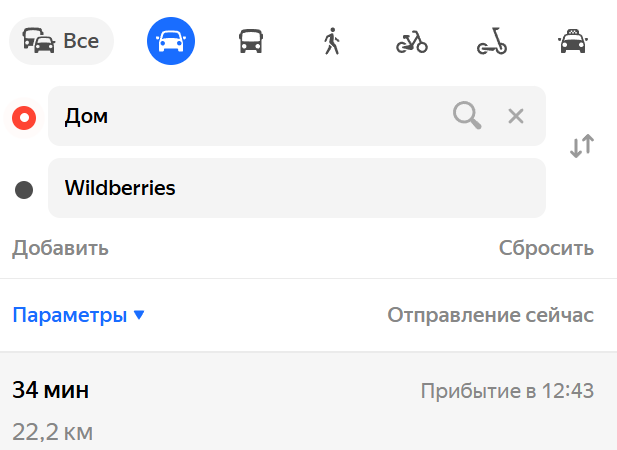Click Добавить to add a waypoint
The image size is (617, 450).
[x=60, y=248]
